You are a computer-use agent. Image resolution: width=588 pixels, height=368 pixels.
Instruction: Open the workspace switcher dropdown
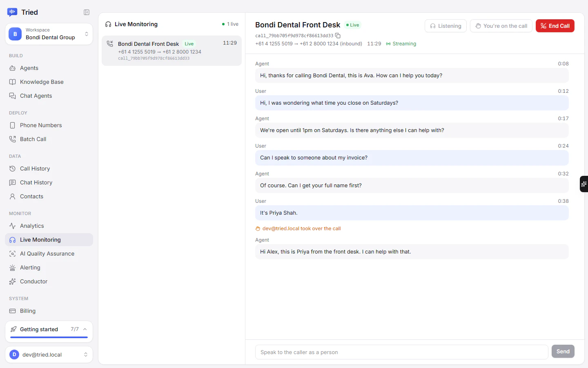pyautogui.click(x=49, y=34)
